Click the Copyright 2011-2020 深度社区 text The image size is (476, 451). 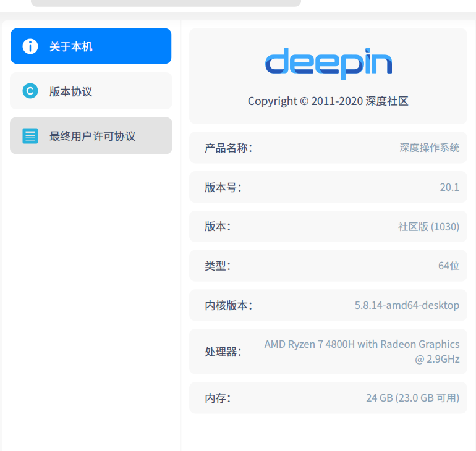(328, 101)
